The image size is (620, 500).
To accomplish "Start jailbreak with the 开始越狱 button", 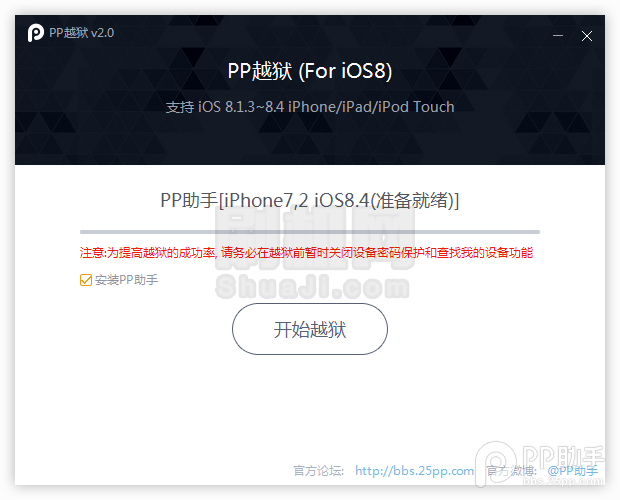I will pos(310,329).
